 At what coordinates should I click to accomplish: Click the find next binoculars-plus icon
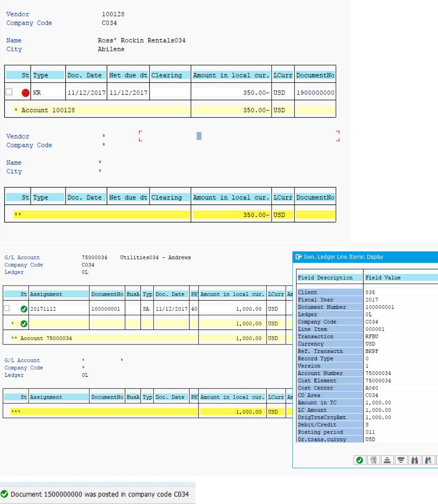click(x=429, y=460)
